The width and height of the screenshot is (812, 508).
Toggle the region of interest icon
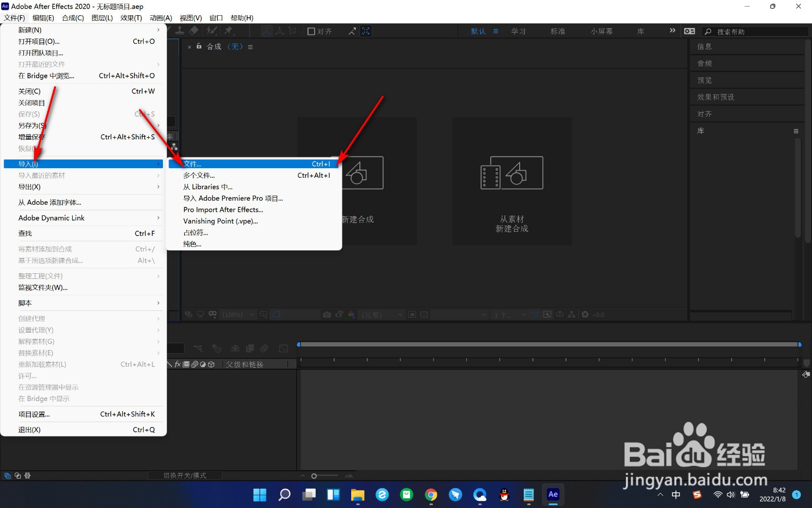(412, 315)
